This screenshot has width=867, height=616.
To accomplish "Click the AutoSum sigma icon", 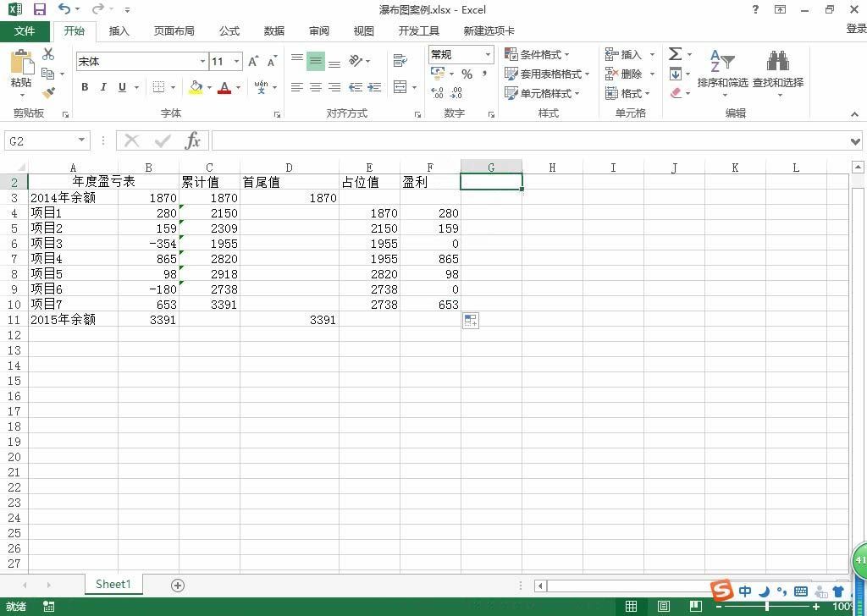I will [x=675, y=53].
